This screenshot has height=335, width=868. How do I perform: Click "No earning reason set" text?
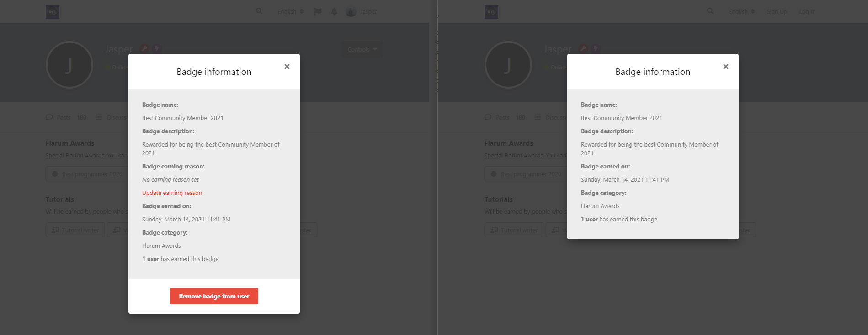(x=170, y=180)
